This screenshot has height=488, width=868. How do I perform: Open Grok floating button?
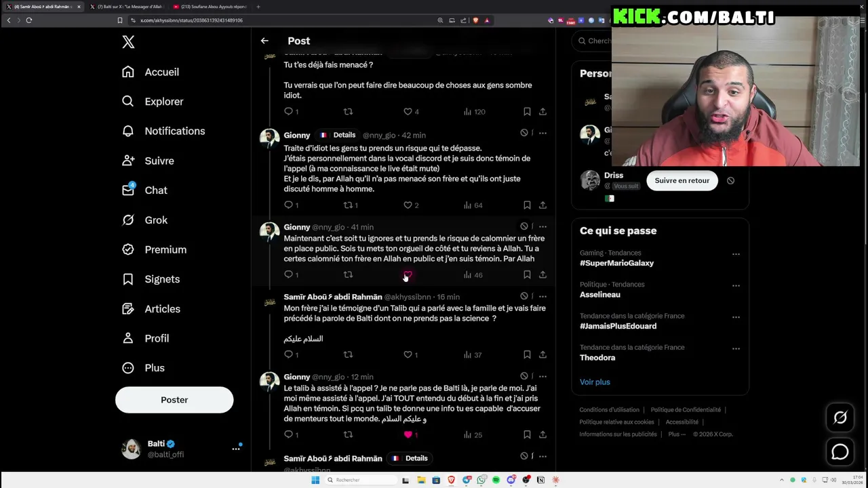pos(840,418)
